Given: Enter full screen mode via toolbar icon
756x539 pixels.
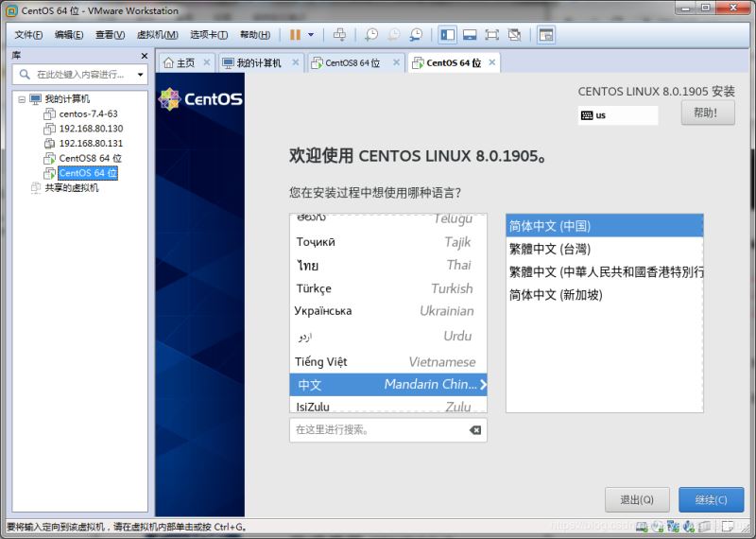Looking at the screenshot, I should point(491,35).
